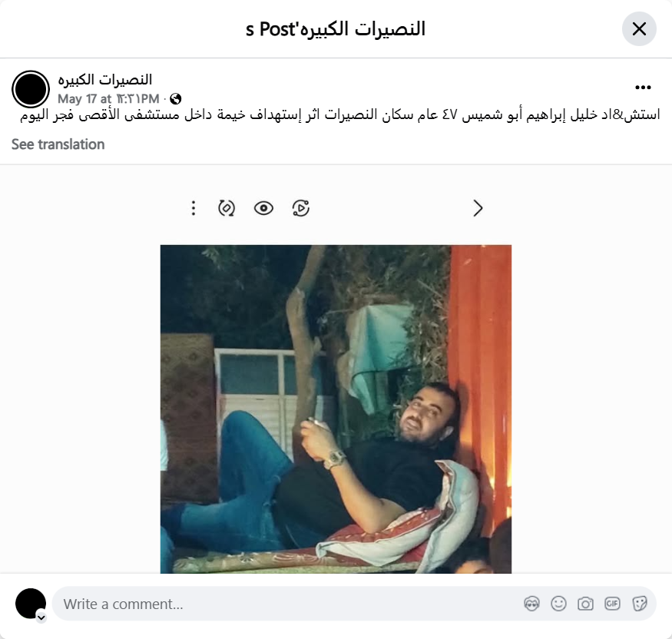
Task: Click the rotate image icon above photo
Action: pos(227,208)
